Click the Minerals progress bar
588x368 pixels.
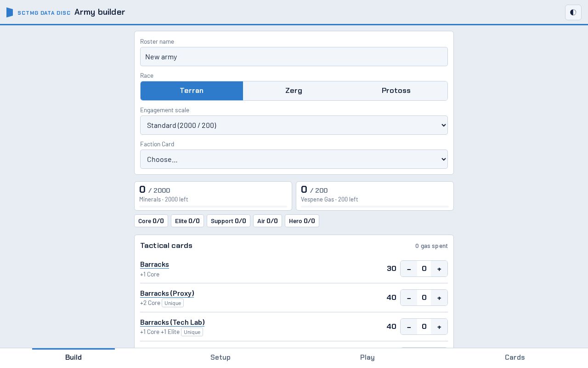pyautogui.click(x=213, y=207)
